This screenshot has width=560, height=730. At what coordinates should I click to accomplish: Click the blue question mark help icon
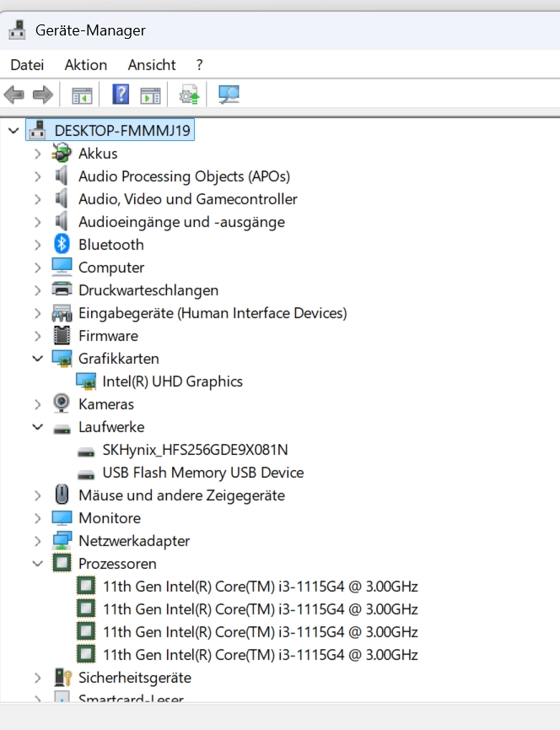121,95
